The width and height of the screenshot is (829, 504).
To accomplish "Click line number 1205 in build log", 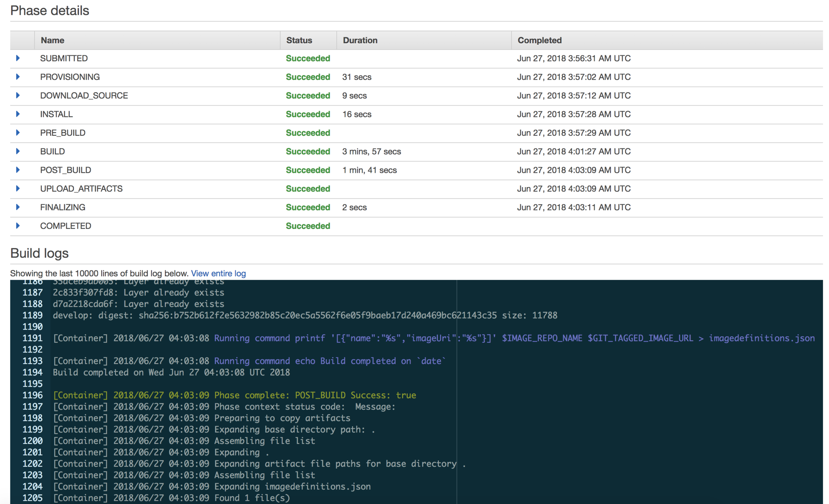I will (32, 498).
